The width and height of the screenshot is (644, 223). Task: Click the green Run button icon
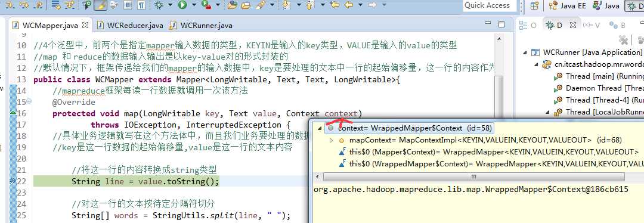click(182, 5)
